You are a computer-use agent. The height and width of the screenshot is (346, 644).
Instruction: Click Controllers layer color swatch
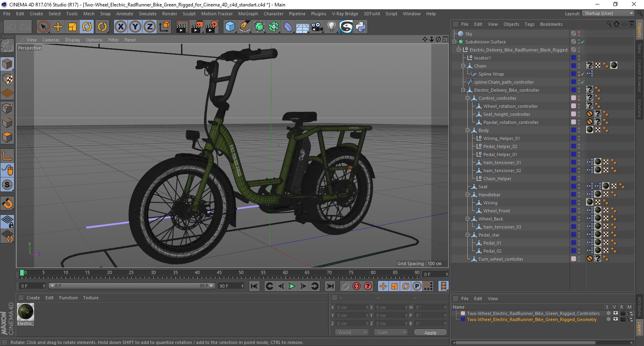coord(463,313)
